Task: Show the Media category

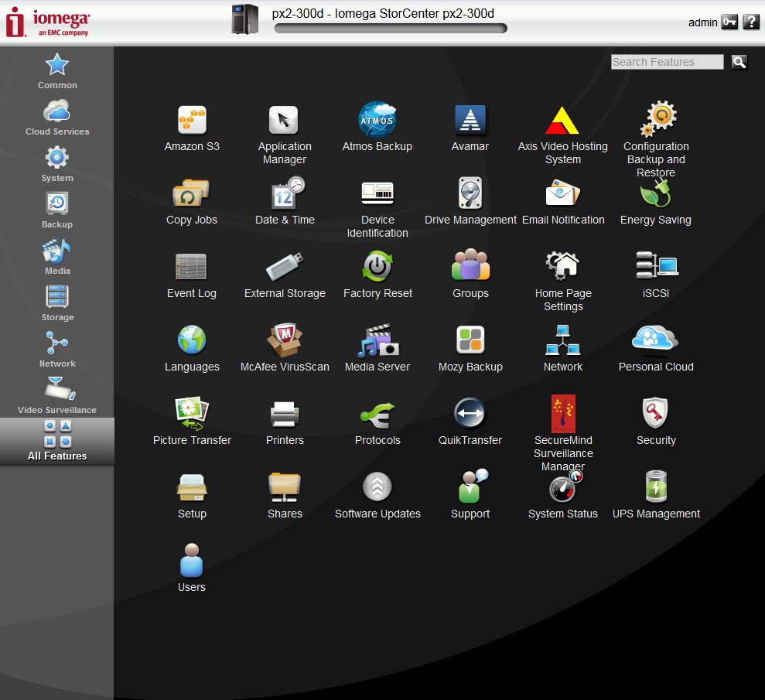Action: pos(57,257)
